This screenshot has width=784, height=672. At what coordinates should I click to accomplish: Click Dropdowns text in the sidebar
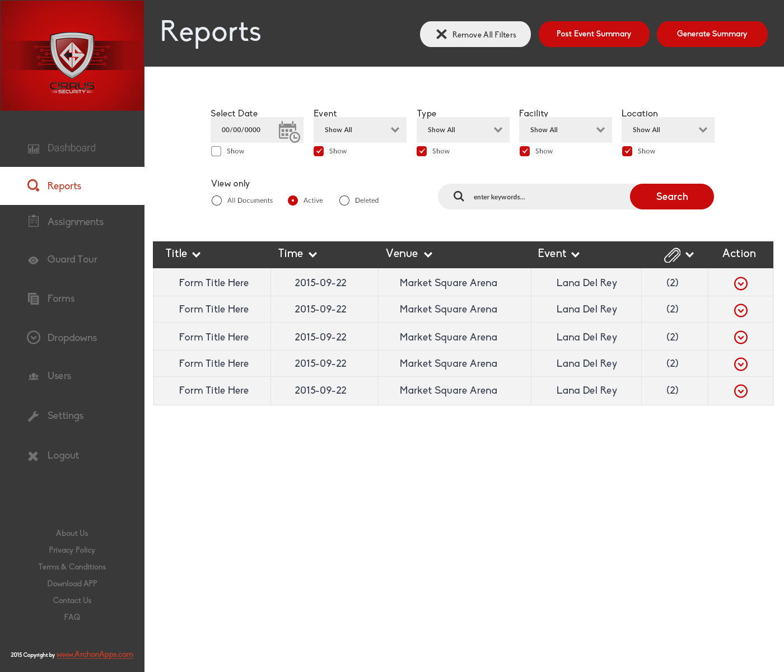pyautogui.click(x=72, y=338)
